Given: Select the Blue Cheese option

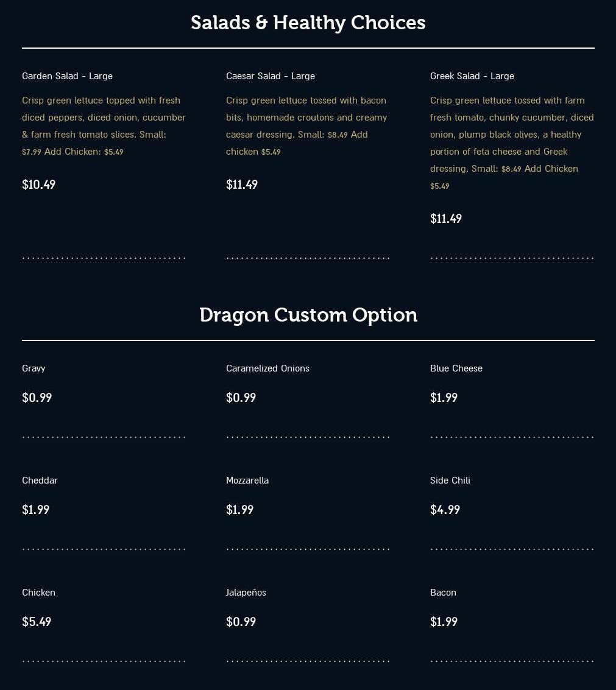Looking at the screenshot, I should [456, 368].
